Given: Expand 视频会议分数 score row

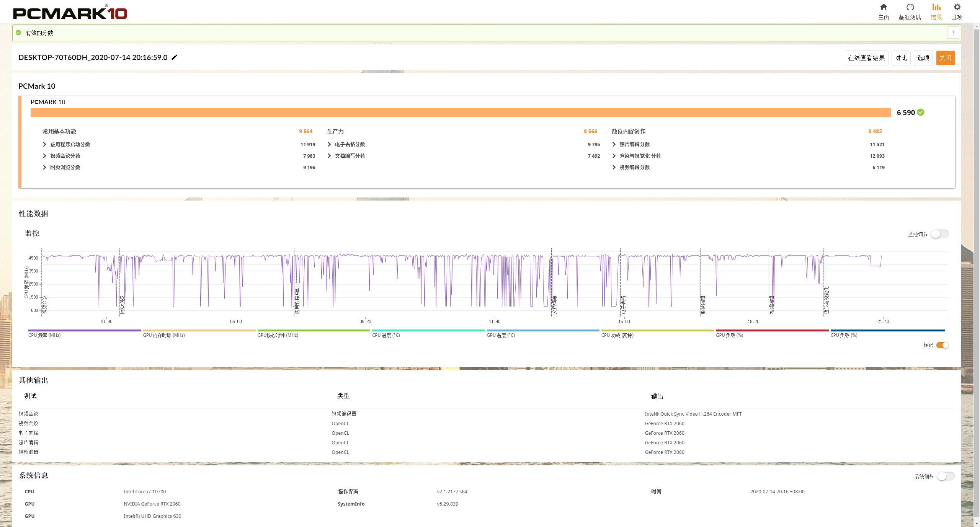Looking at the screenshot, I should click(45, 156).
